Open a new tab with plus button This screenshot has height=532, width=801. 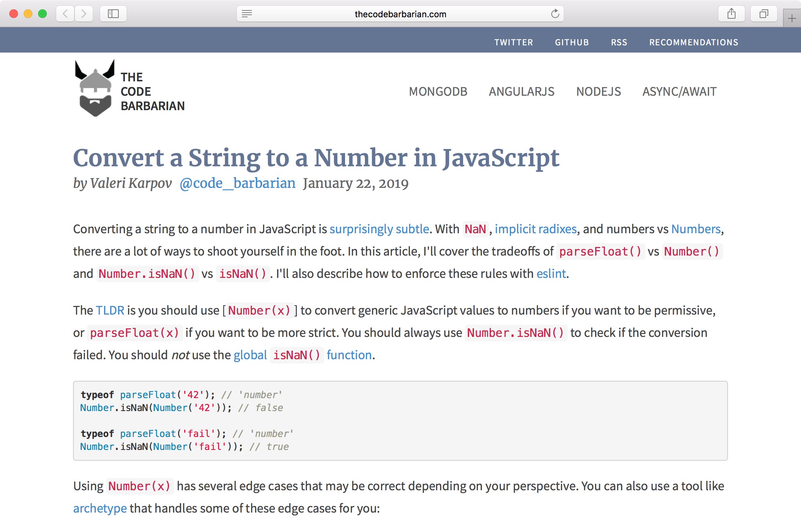pos(792,18)
